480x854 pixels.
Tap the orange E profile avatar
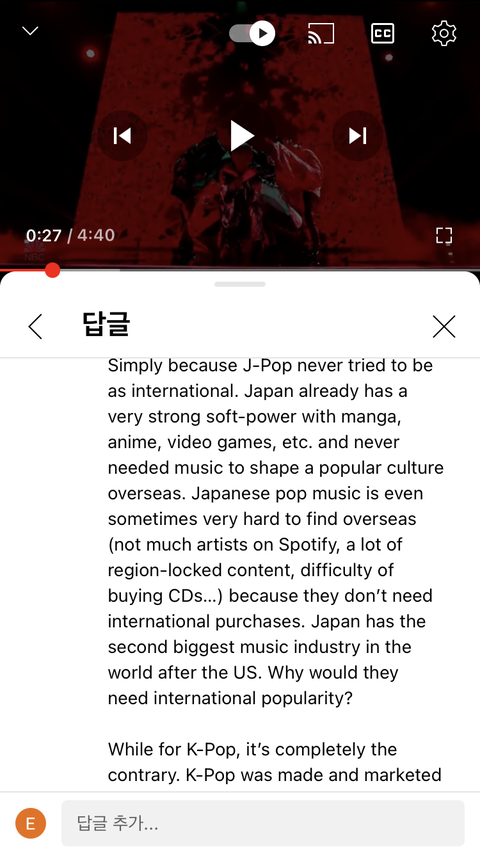point(31,822)
